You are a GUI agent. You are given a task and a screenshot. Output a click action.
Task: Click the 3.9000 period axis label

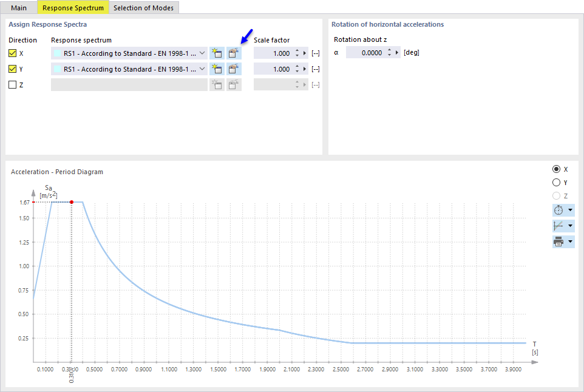513,370
